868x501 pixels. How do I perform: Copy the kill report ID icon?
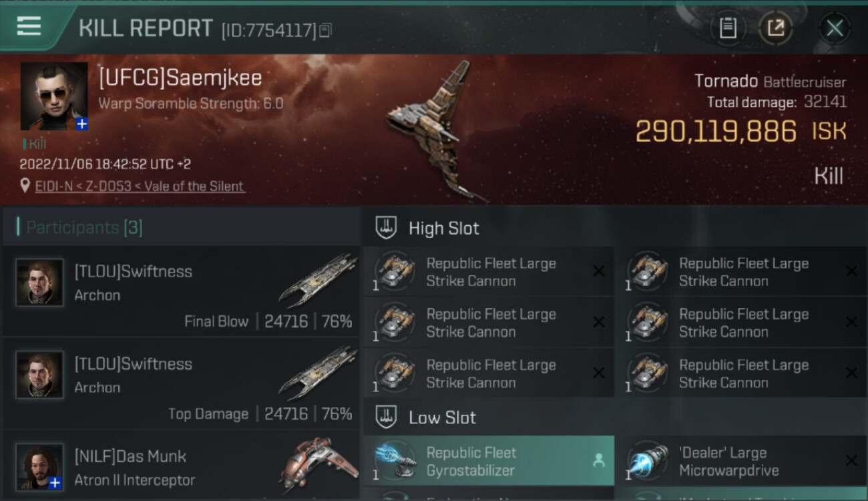click(326, 30)
